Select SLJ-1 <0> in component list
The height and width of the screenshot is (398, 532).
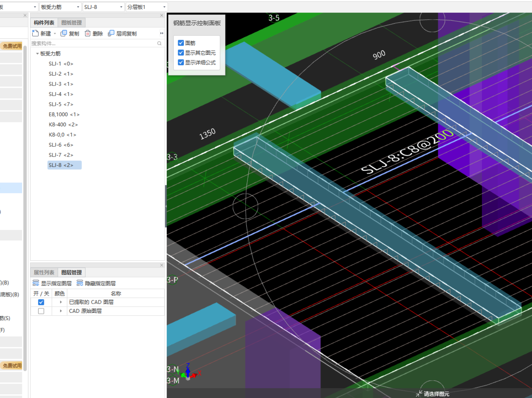point(61,64)
